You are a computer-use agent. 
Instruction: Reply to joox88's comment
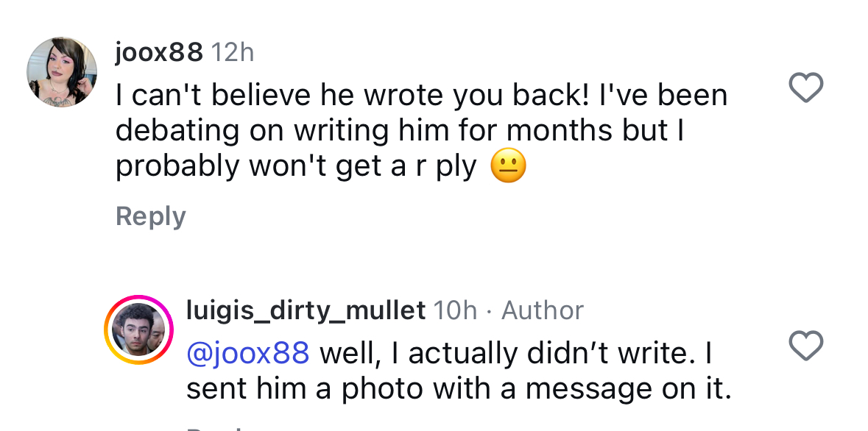tap(151, 216)
